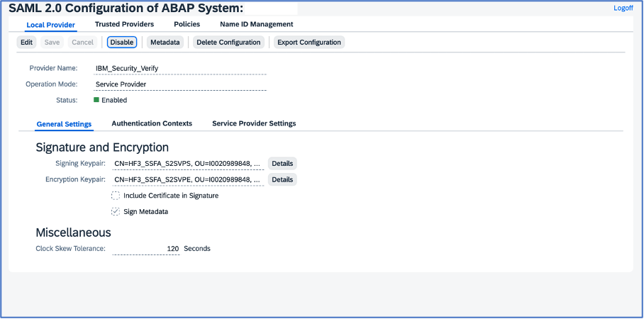Viewport: 644px width, 319px height.
Task: Click Export Configuration
Action: (309, 43)
